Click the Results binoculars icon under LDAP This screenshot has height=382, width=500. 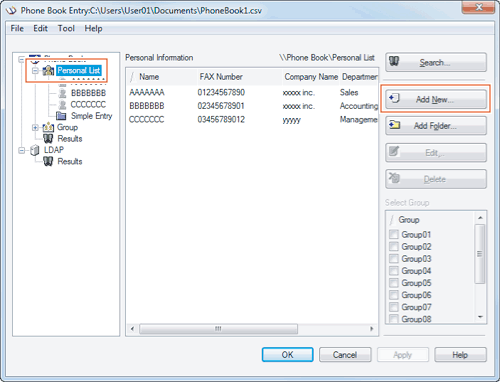pyautogui.click(x=49, y=161)
